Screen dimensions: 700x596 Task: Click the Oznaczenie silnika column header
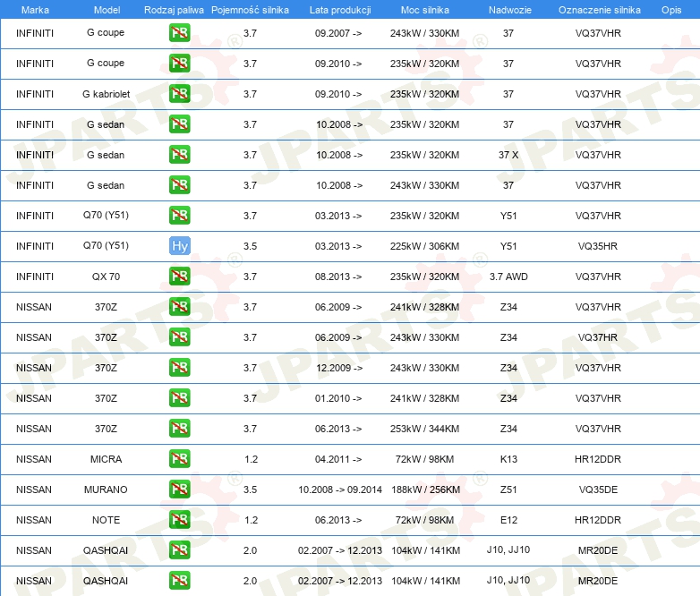point(599,10)
